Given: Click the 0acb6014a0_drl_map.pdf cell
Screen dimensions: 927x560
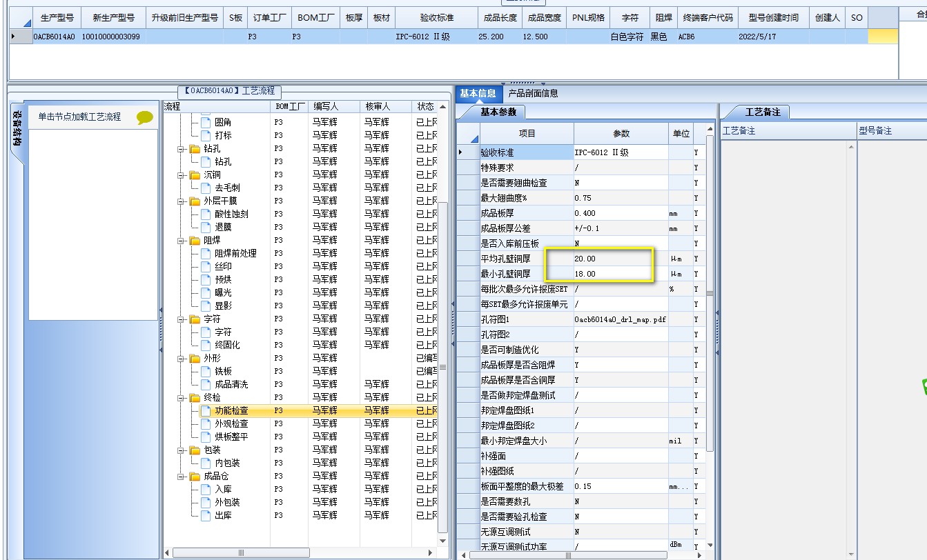Looking at the screenshot, I should 621,319.
